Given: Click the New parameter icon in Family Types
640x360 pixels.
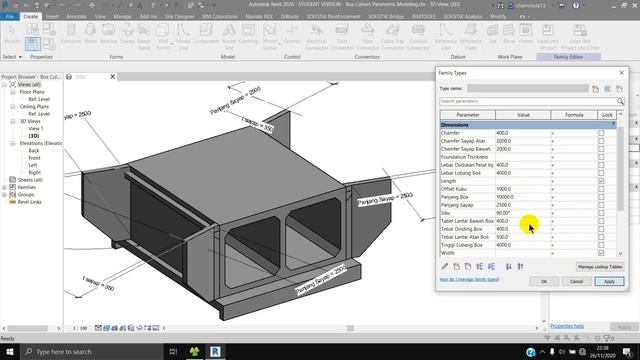Looking at the screenshot, I should (456, 267).
